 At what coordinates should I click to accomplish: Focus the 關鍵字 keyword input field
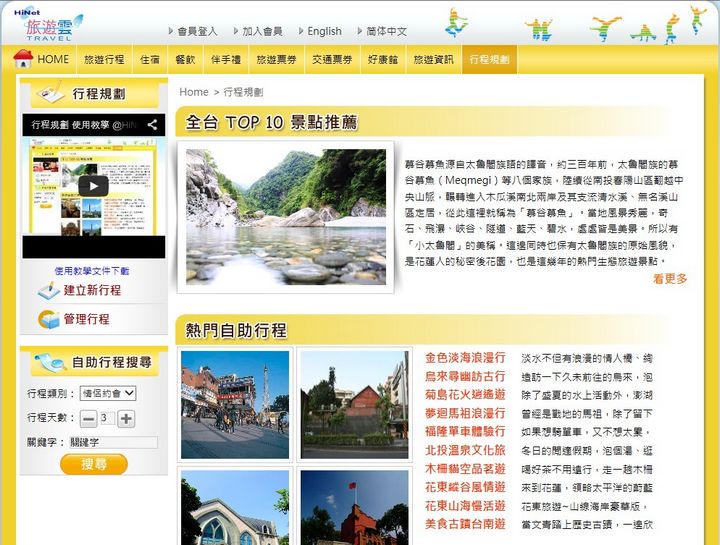point(113,442)
